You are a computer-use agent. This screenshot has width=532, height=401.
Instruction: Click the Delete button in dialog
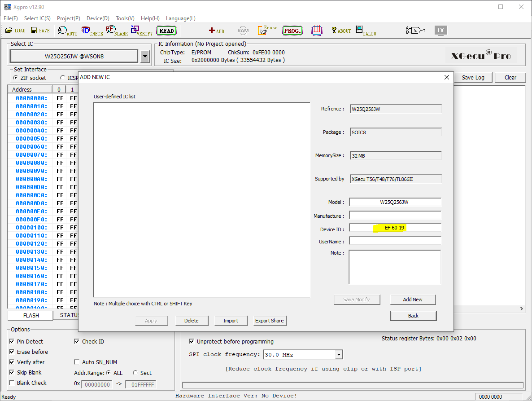tap(192, 321)
